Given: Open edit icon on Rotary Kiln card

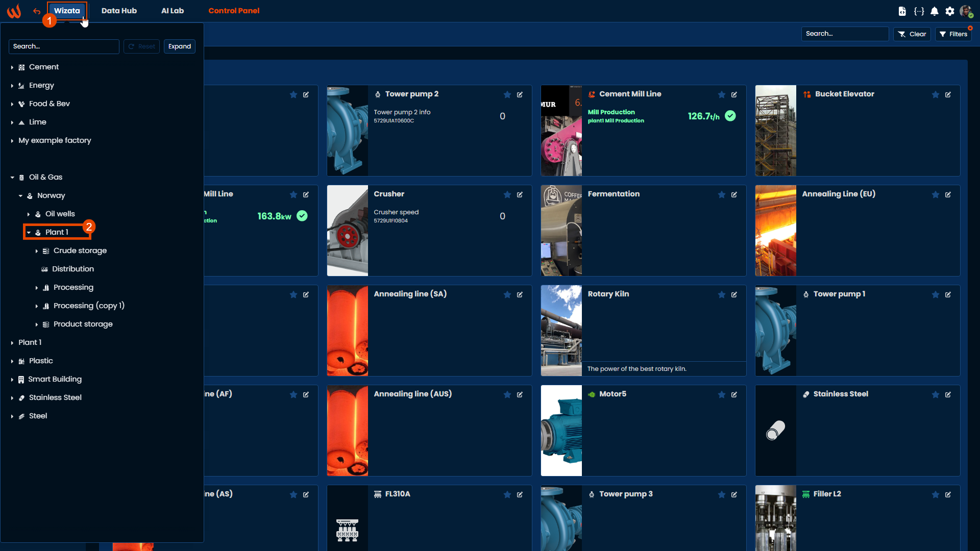Looking at the screenshot, I should [734, 295].
